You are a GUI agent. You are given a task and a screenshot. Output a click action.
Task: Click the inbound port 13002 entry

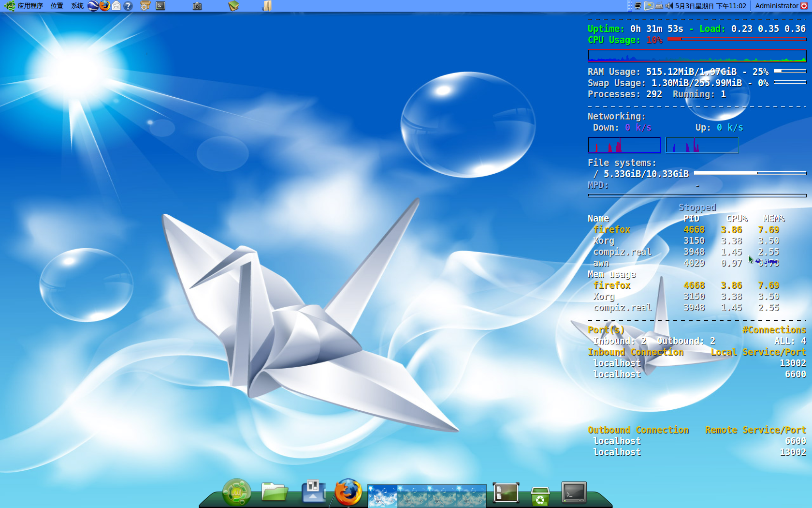pyautogui.click(x=793, y=363)
